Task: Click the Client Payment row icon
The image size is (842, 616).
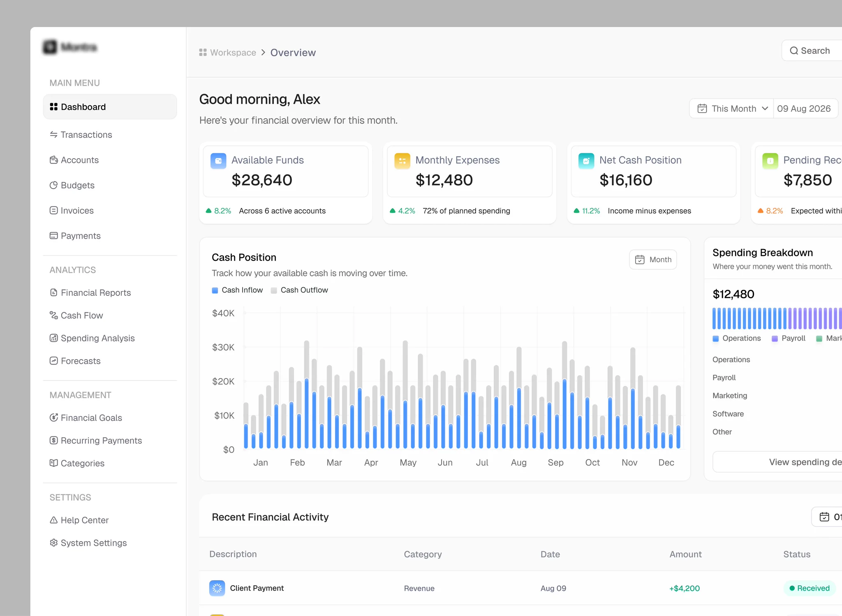Action: [217, 588]
